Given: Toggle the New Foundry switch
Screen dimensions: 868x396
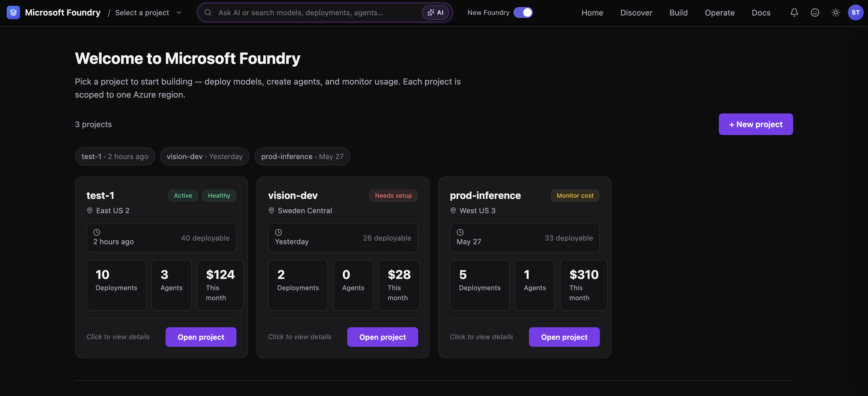Looking at the screenshot, I should [523, 12].
